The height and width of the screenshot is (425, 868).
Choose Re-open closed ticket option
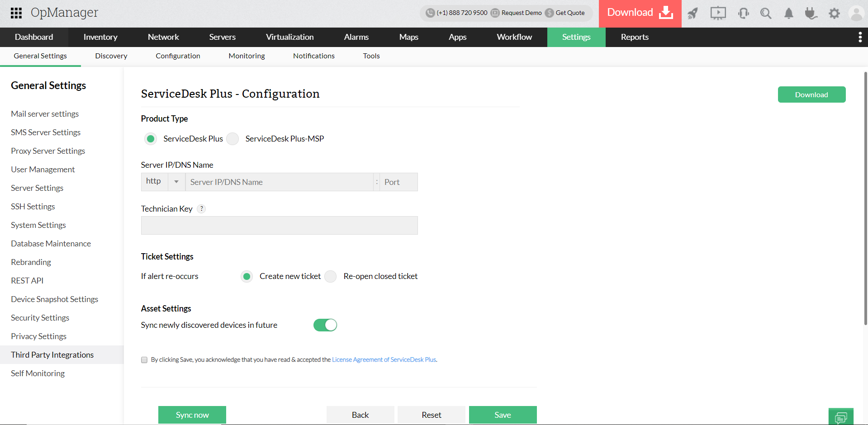coord(331,276)
